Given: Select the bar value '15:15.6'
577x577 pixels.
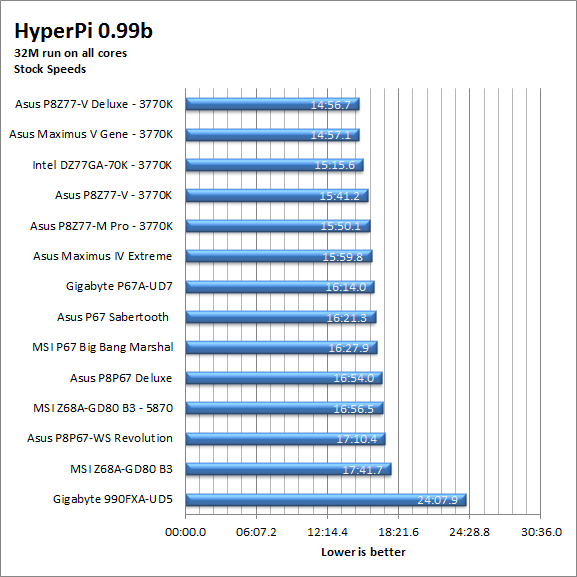Looking at the screenshot, I should tap(334, 165).
